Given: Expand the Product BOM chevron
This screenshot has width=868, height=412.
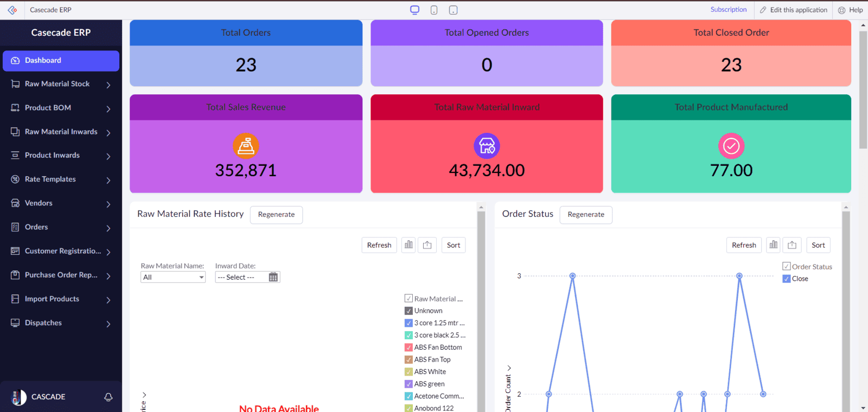Looking at the screenshot, I should [x=108, y=108].
